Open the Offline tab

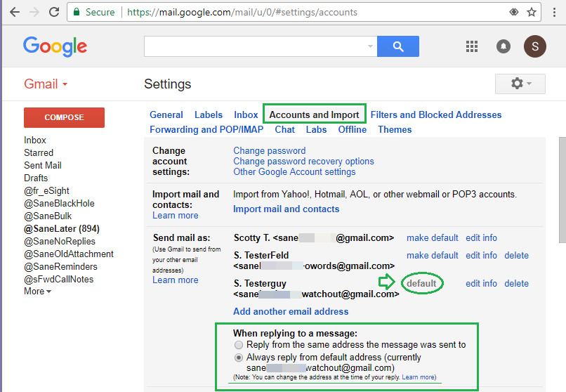(x=353, y=129)
